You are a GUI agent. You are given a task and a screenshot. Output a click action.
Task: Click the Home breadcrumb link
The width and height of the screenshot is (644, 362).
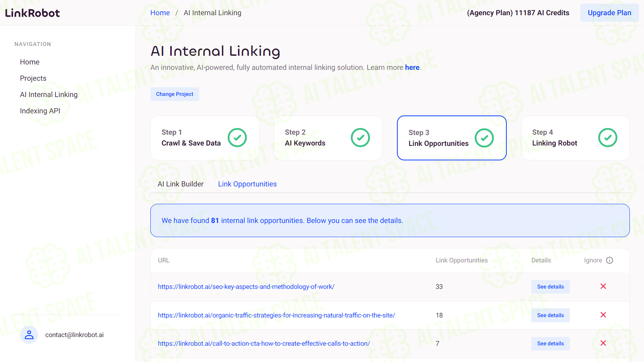[x=160, y=13]
